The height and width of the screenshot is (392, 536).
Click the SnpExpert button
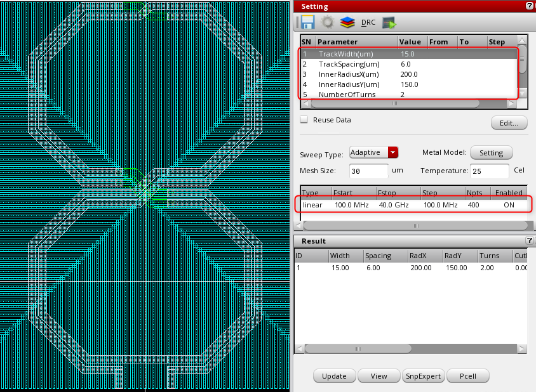pos(423,376)
